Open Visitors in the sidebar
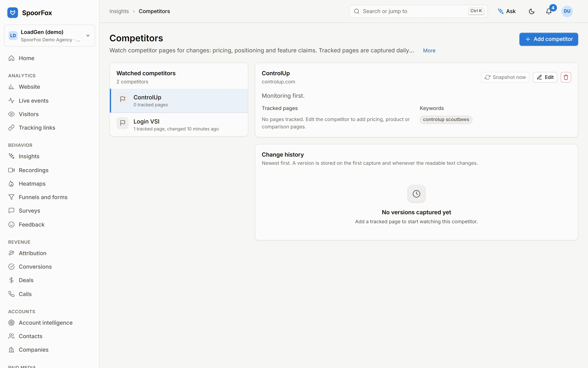 (x=50, y=114)
